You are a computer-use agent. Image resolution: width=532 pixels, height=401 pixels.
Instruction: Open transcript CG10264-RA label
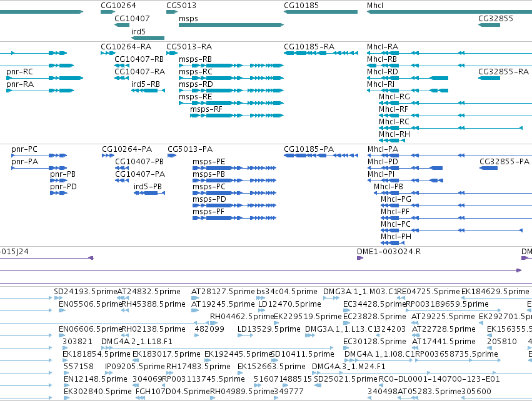126,46
